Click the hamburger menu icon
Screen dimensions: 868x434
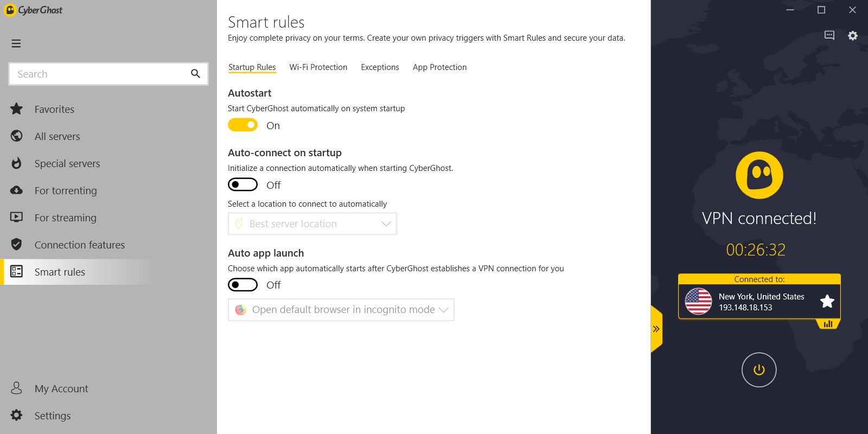(x=16, y=43)
